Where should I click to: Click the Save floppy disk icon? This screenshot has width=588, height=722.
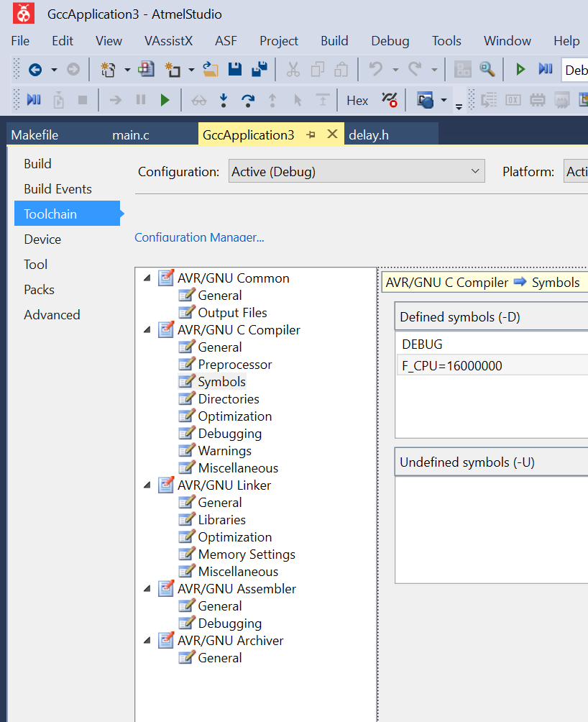(234, 70)
